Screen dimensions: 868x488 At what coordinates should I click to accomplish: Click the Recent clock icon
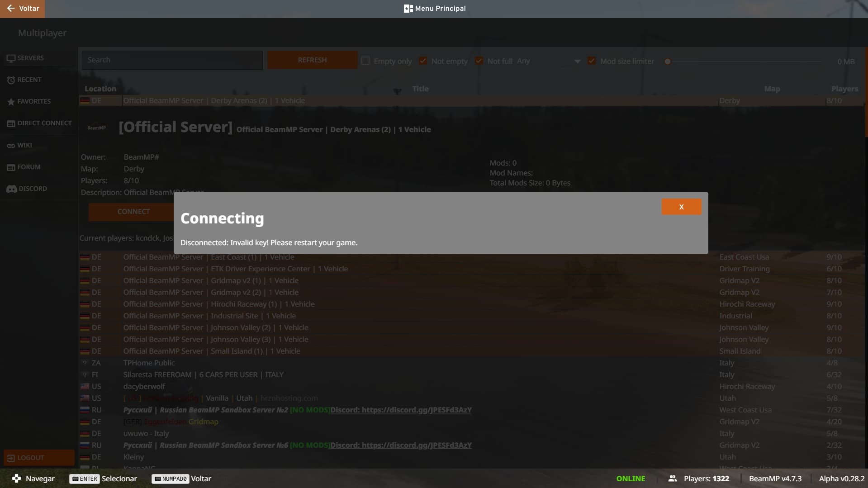coord(11,80)
